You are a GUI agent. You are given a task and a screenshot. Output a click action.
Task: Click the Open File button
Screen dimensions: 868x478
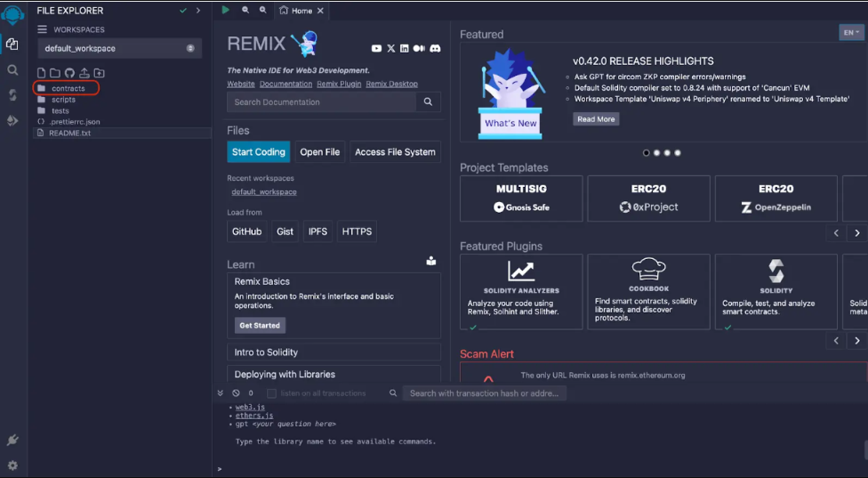coord(320,151)
